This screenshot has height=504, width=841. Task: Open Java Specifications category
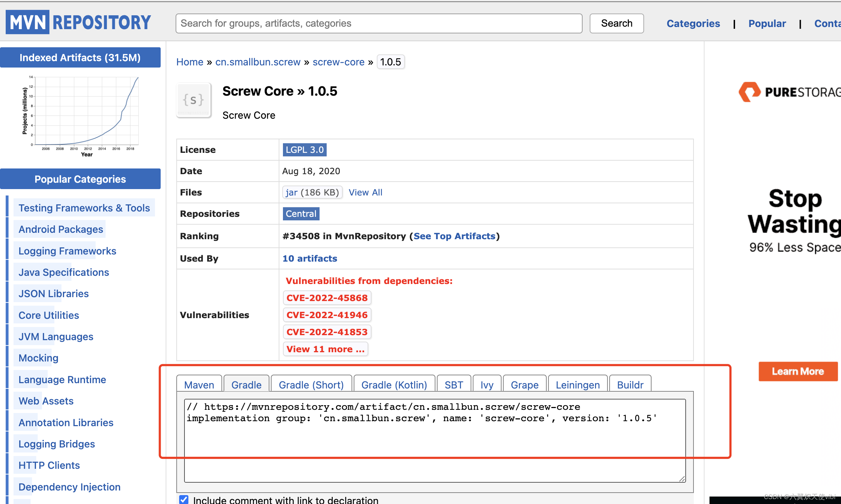point(64,272)
